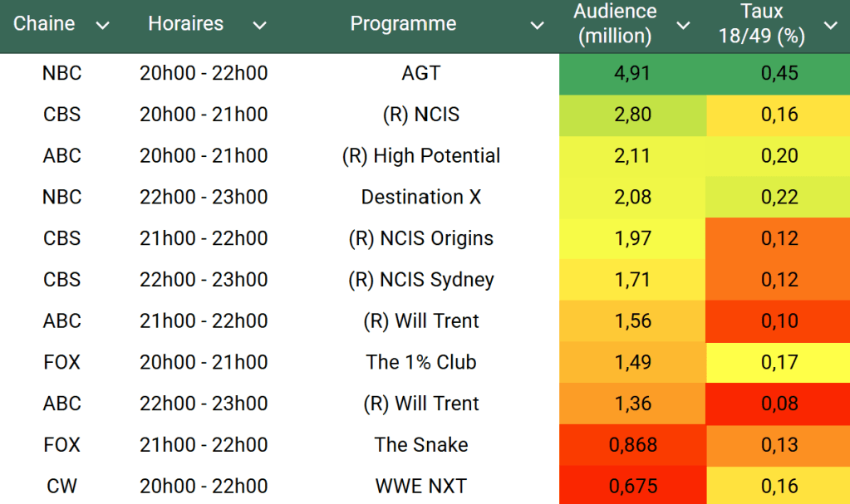Open the Programme column dropdown arrow

tap(538, 26)
